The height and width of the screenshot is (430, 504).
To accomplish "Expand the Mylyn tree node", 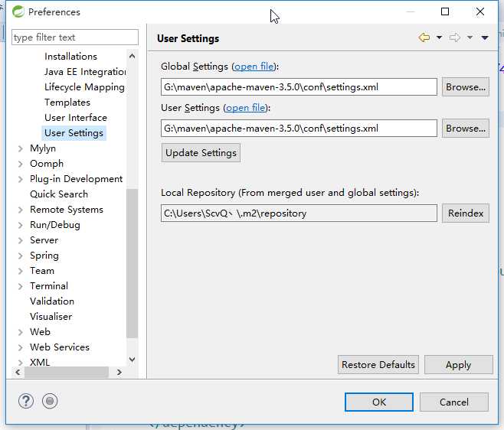I will pyautogui.click(x=20, y=148).
